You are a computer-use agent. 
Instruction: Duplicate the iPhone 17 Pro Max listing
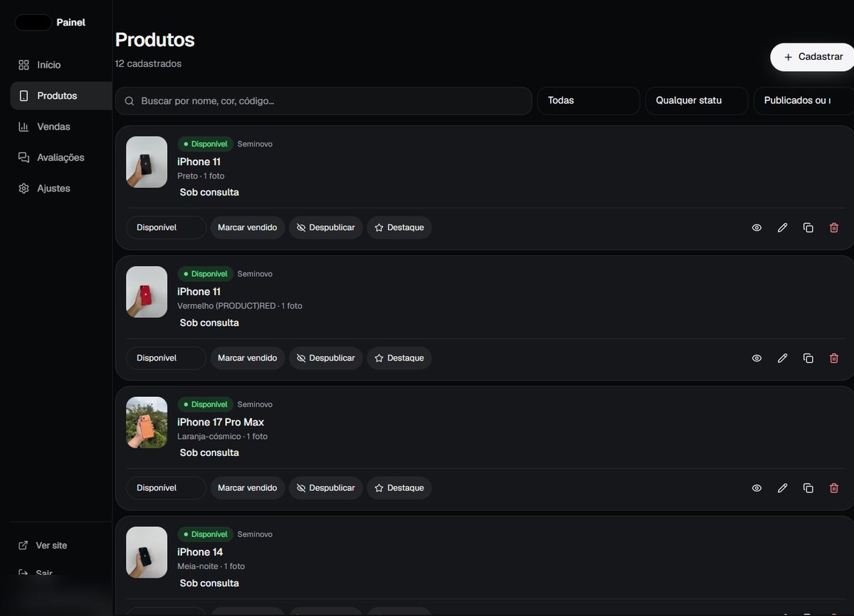coord(808,488)
